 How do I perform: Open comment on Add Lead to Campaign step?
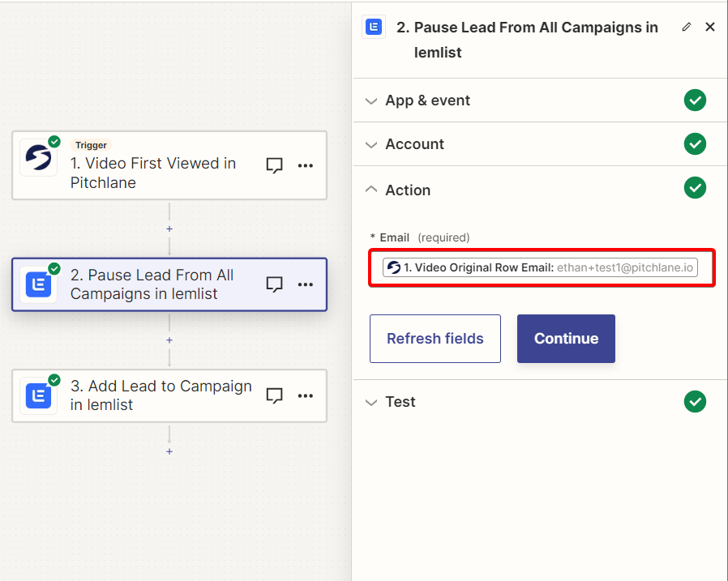(x=274, y=395)
